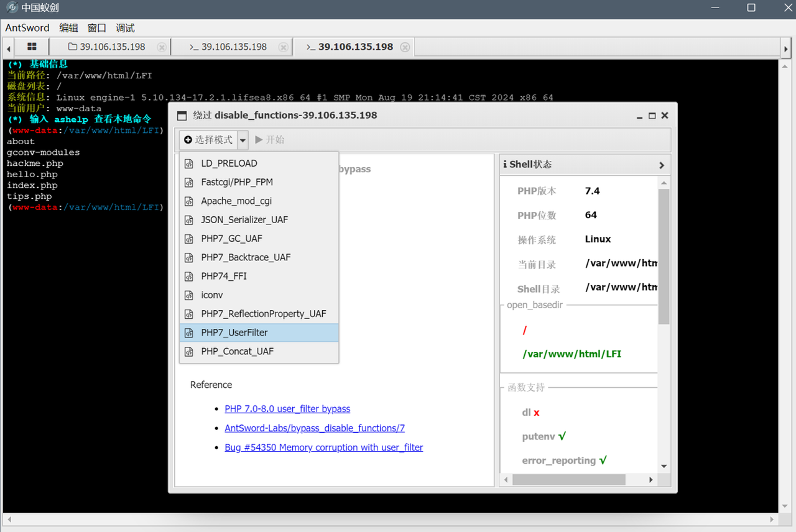This screenshot has height=532, width=796.
Task: Click the script icon beside iconv
Action: point(189,295)
